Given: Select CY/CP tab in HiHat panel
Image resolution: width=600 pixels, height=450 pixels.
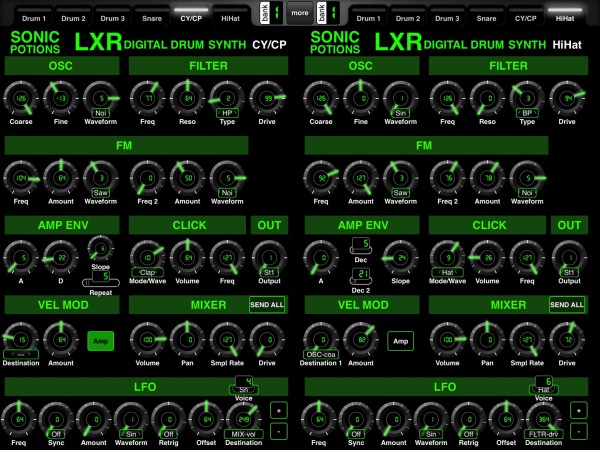Looking at the screenshot, I should pyautogui.click(x=525, y=15).
